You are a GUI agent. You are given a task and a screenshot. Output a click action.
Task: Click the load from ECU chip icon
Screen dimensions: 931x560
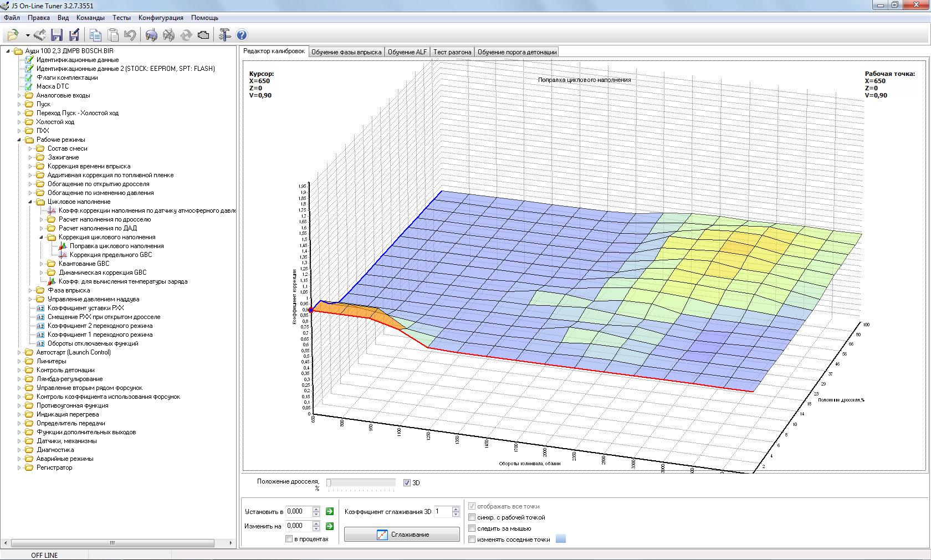pyautogui.click(x=40, y=35)
